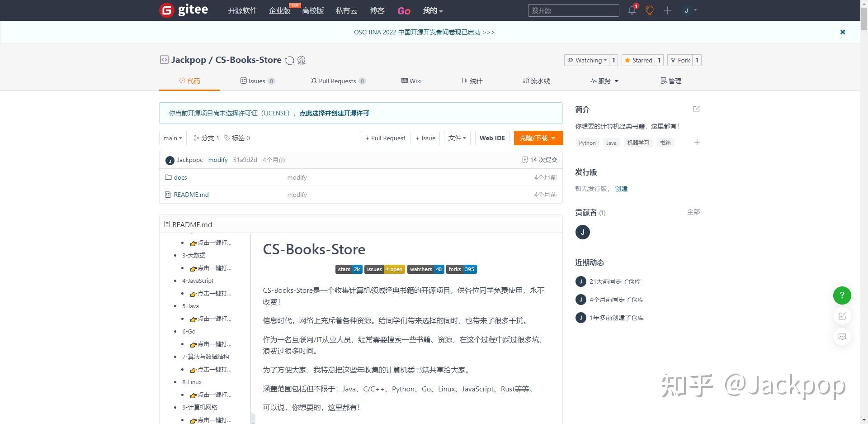The width and height of the screenshot is (868, 424).
Task: Open the Wiki tab
Action: point(411,81)
